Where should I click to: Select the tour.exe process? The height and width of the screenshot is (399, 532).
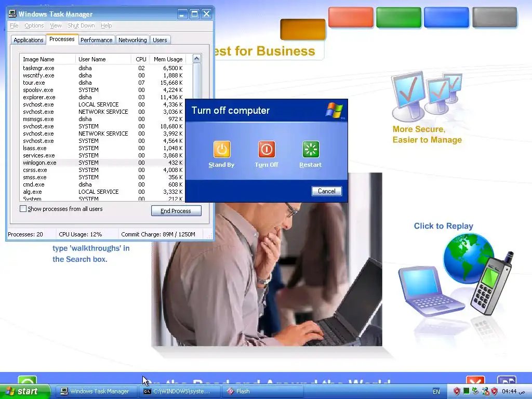click(x=103, y=83)
